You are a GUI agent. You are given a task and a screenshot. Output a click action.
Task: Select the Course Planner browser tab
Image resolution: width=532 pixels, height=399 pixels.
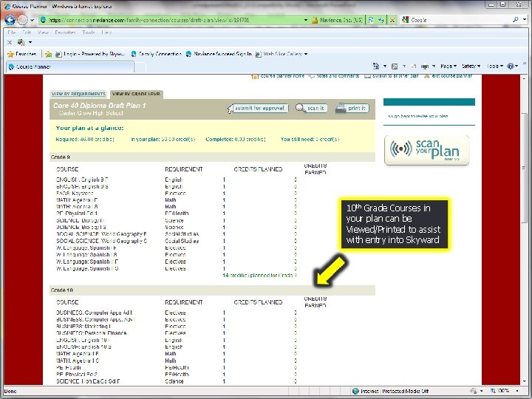tap(69, 66)
